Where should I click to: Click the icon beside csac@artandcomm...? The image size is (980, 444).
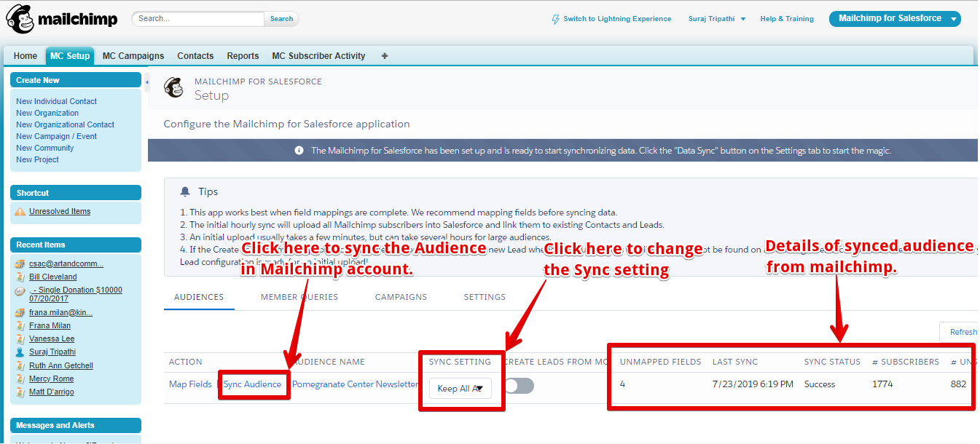(x=20, y=264)
